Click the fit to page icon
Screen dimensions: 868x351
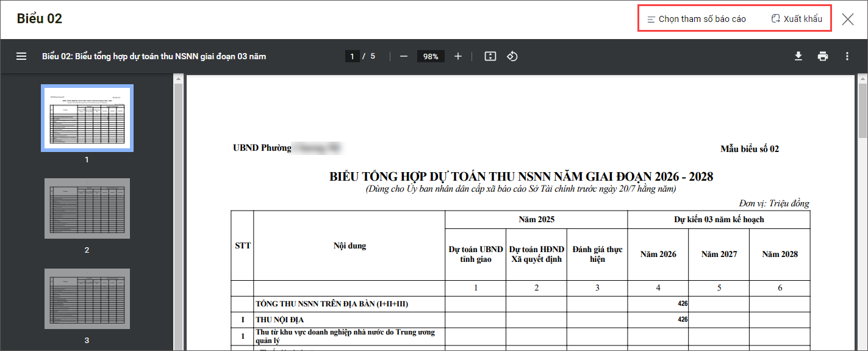point(490,56)
